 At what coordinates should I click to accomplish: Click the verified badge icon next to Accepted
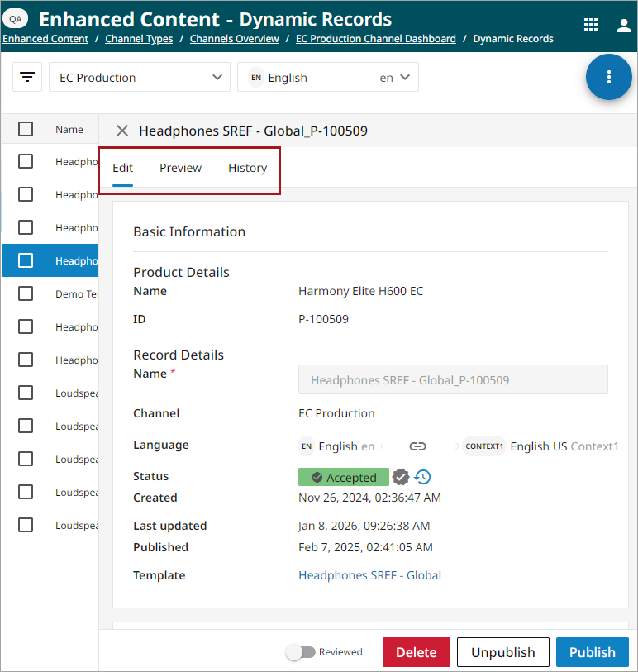pos(401,477)
